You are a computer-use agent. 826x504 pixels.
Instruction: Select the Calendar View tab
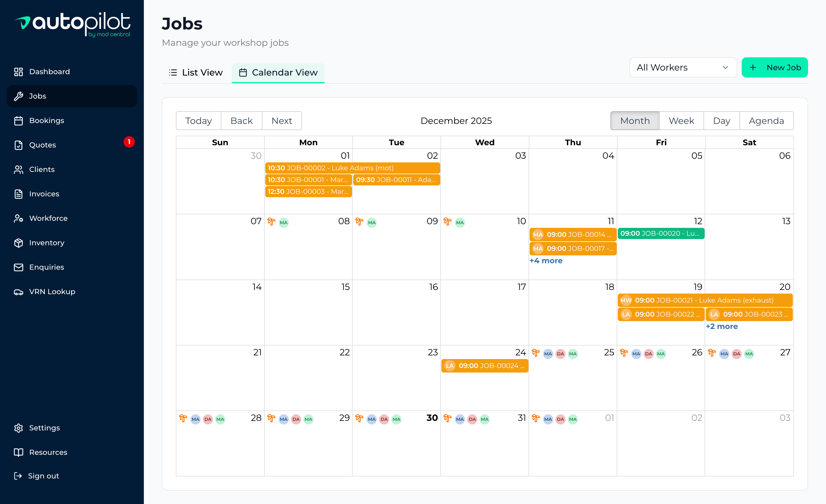coord(278,72)
